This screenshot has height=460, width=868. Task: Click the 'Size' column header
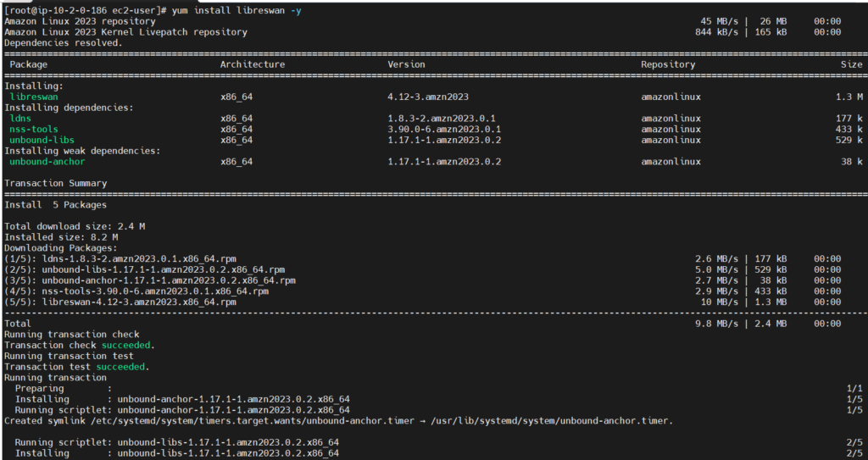(851, 64)
